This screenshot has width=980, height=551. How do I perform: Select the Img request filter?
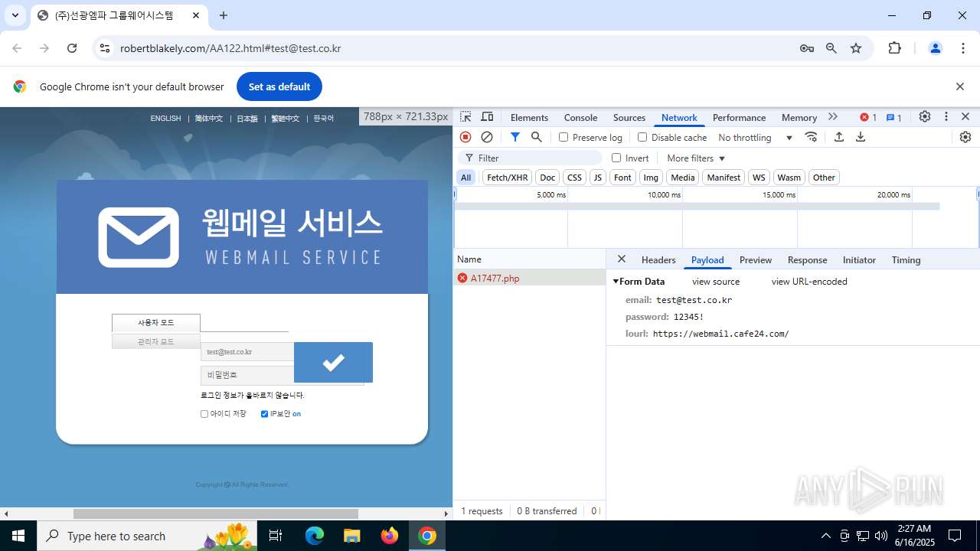(651, 178)
